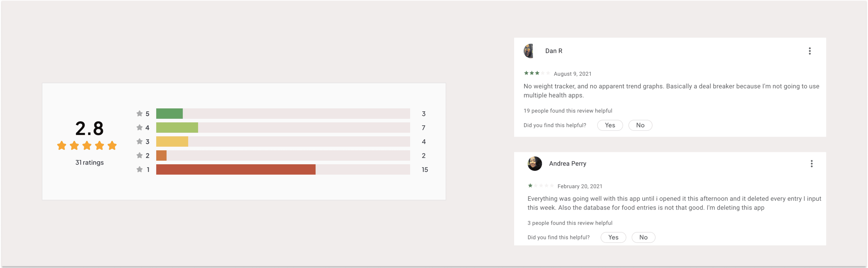This screenshot has height=268, width=868.
Task: Click Yes on Andrea Perry's review
Action: coord(613,237)
